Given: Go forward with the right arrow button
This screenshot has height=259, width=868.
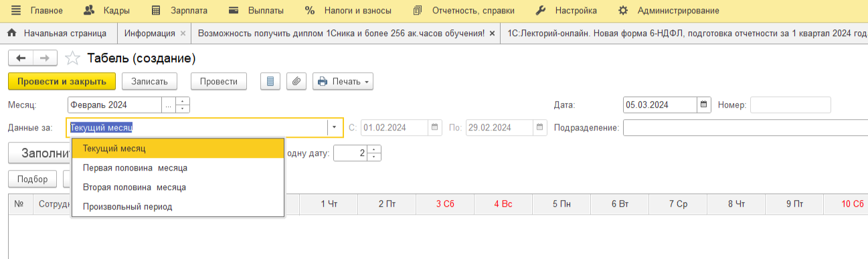Looking at the screenshot, I should tap(45, 58).
